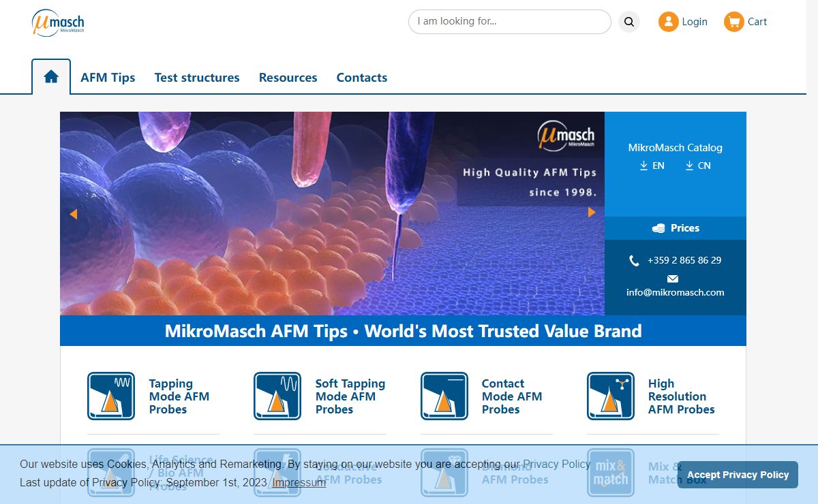The image size is (818, 504).
Task: Open the Home tab icon
Action: 51,77
